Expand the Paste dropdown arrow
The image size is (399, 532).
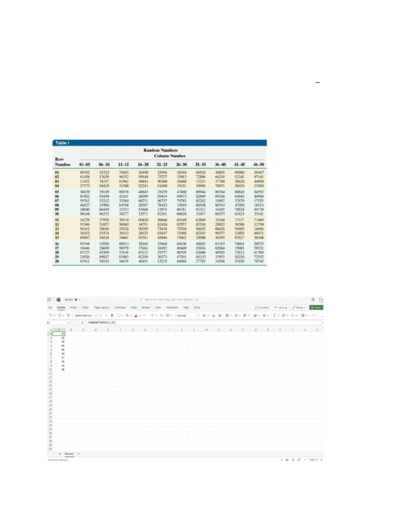(x=63, y=315)
